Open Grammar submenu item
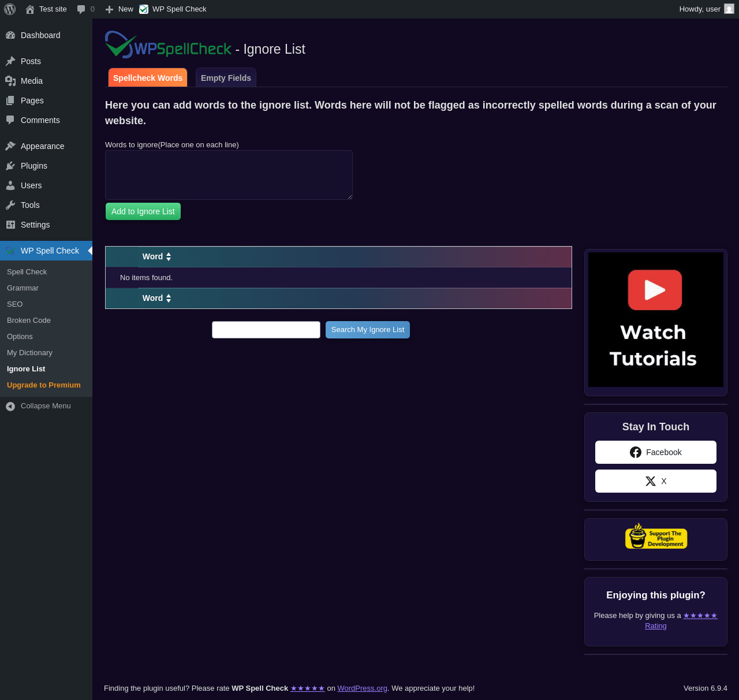 coord(23,288)
